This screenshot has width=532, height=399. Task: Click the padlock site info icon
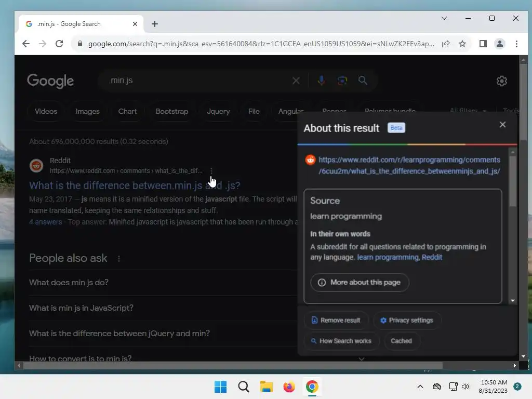click(80, 44)
